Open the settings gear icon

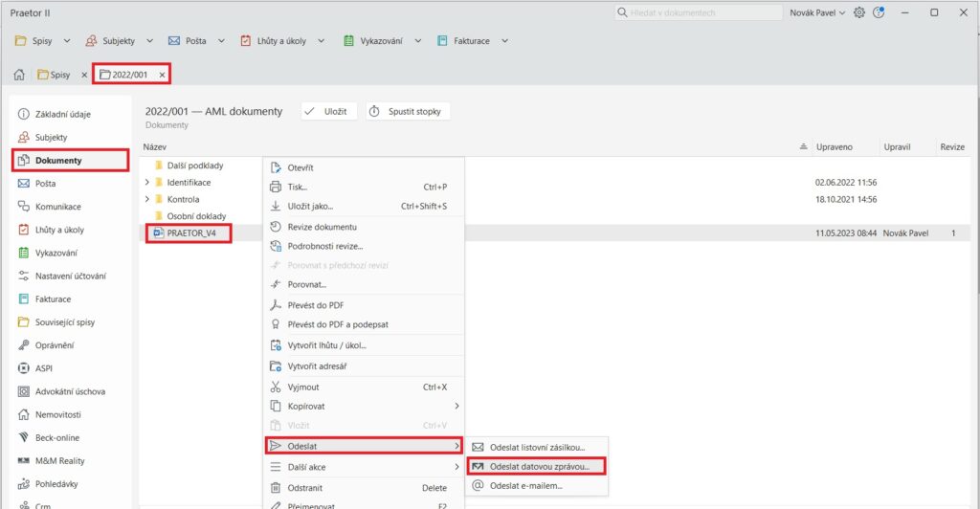[858, 13]
